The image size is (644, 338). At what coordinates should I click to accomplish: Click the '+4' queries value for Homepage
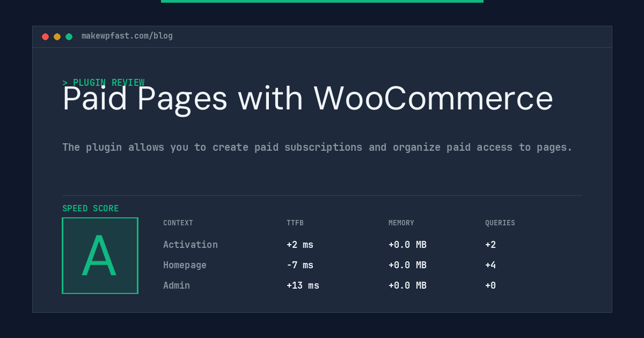pos(491,265)
